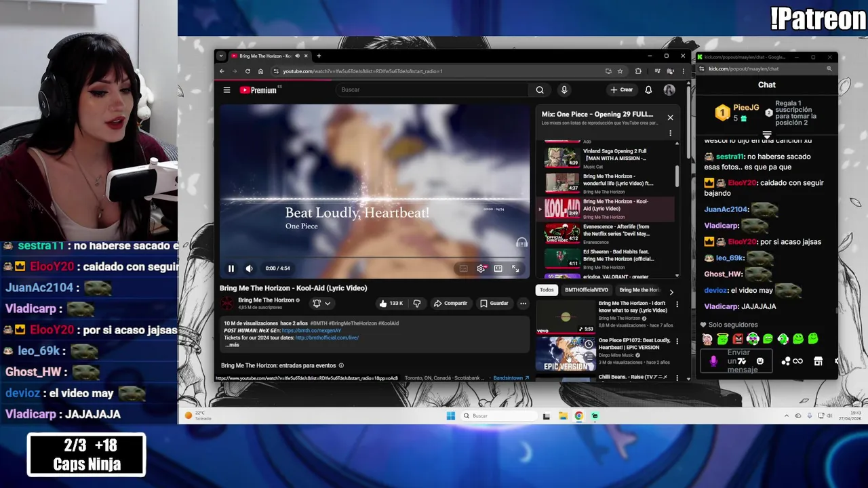This screenshot has height=488, width=868.
Task: Click the video progress bar
Action: coord(374,258)
